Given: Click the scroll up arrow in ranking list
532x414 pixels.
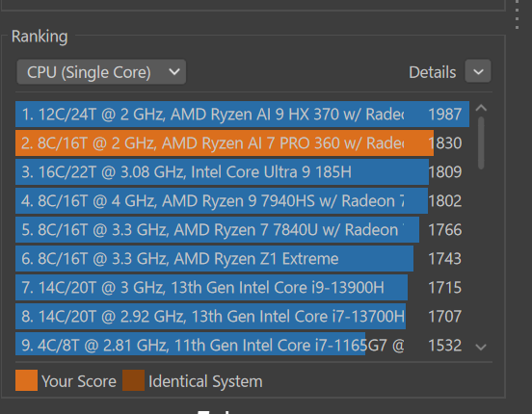Looking at the screenshot, I should [x=481, y=109].
